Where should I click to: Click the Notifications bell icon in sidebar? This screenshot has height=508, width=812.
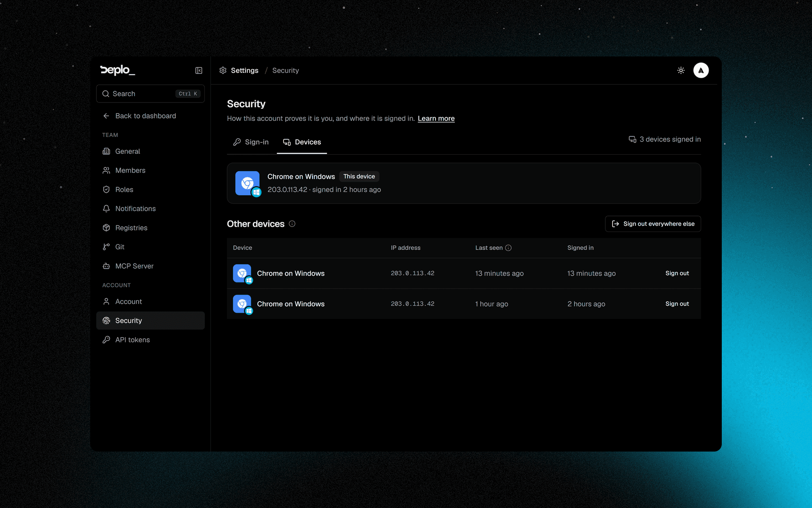click(106, 208)
